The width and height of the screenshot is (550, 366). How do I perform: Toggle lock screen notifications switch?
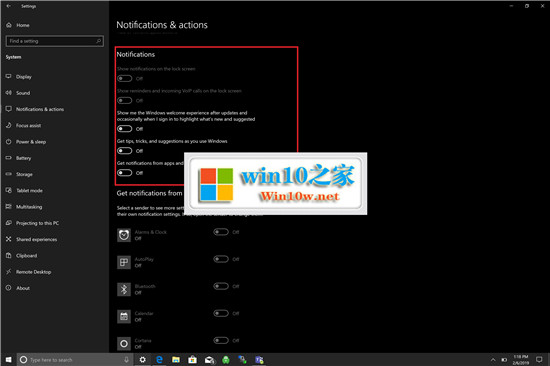tap(125, 78)
